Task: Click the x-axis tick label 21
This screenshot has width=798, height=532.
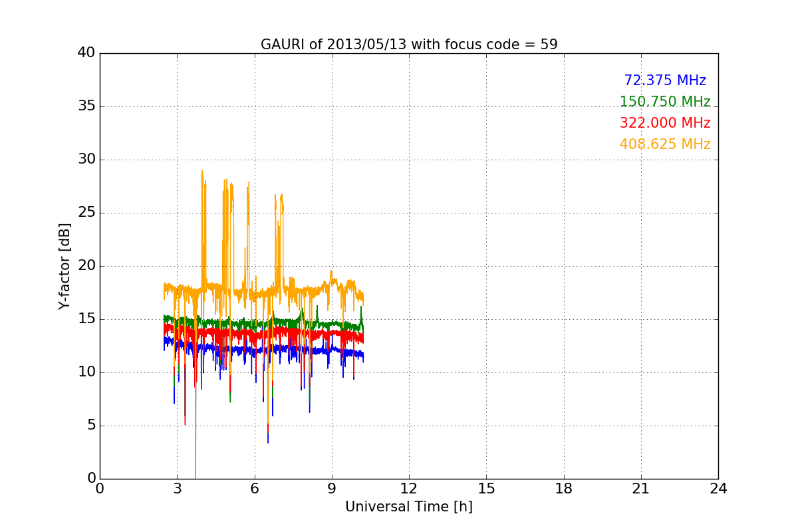Action: pos(641,489)
